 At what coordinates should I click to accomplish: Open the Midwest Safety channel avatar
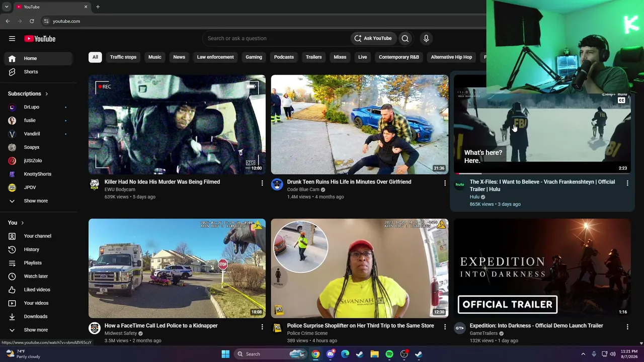(95, 328)
